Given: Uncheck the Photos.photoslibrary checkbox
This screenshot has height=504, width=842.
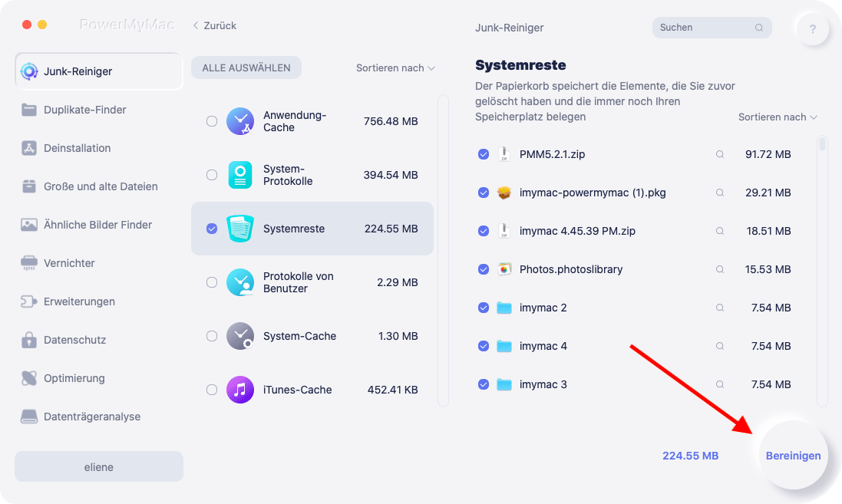Looking at the screenshot, I should coord(484,269).
